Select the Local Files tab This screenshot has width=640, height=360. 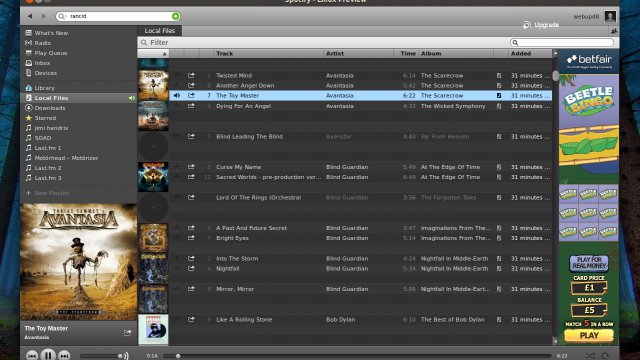[x=160, y=31]
